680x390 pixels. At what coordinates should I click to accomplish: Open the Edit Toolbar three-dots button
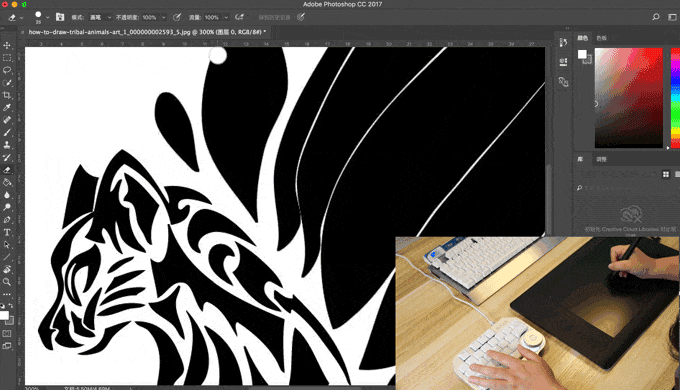pos(7,295)
